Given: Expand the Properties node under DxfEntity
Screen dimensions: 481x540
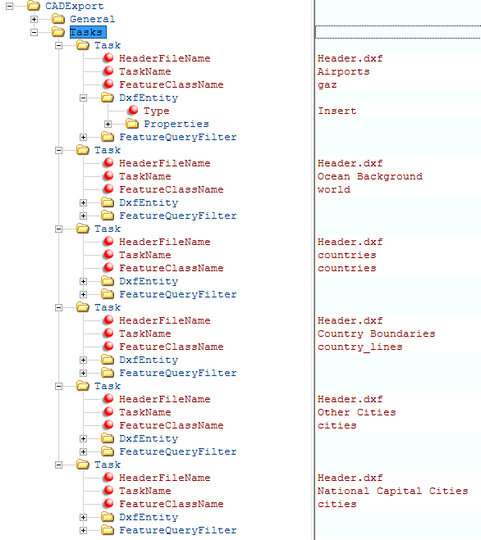Looking at the screenshot, I should [x=108, y=124].
